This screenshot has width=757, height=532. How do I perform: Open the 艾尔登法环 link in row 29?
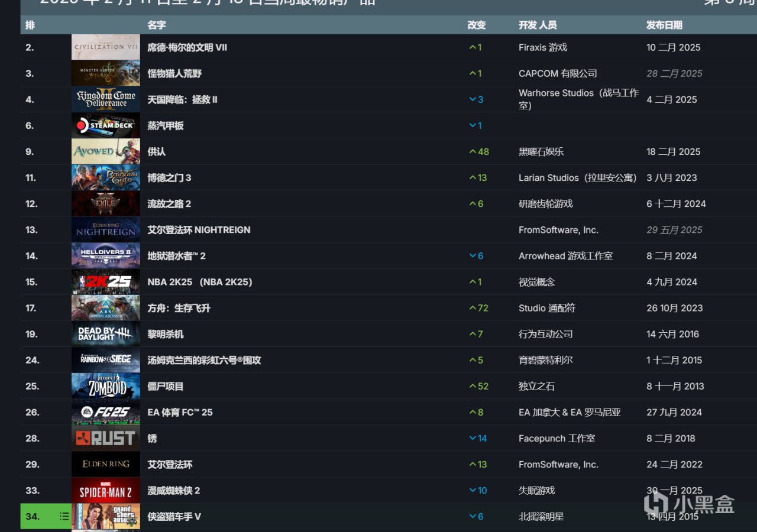tap(170, 464)
